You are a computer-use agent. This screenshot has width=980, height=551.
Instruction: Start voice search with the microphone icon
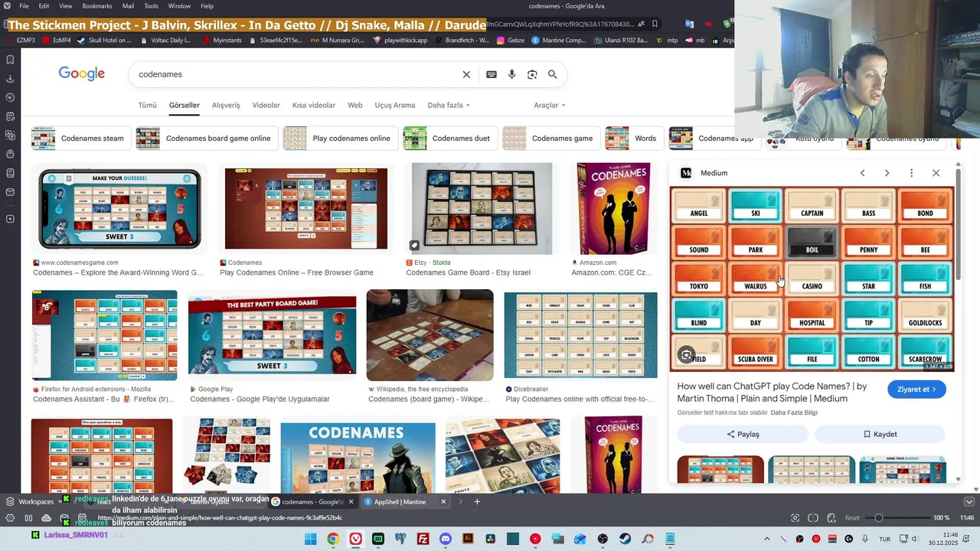point(512,74)
